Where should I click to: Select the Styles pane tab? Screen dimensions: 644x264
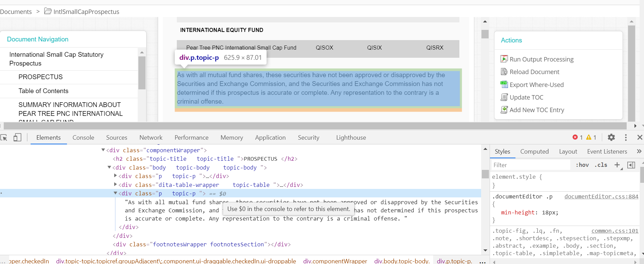pyautogui.click(x=503, y=152)
